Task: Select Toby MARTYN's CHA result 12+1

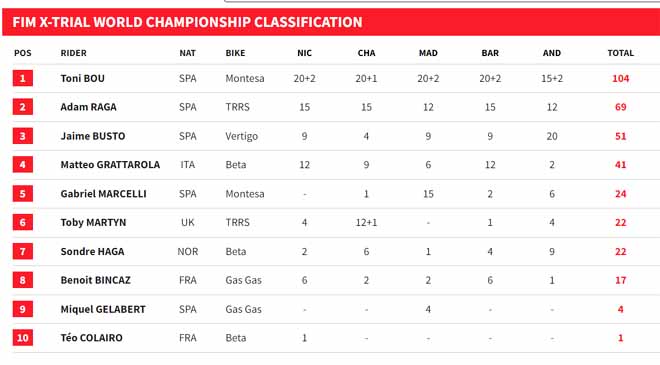Action: coord(366,222)
